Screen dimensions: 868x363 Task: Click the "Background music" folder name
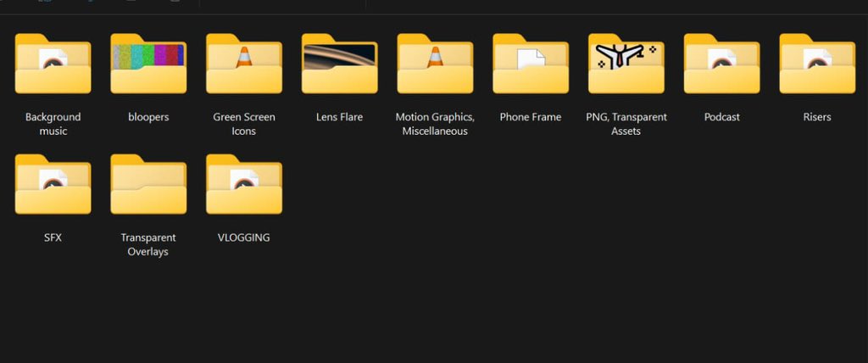(x=53, y=124)
